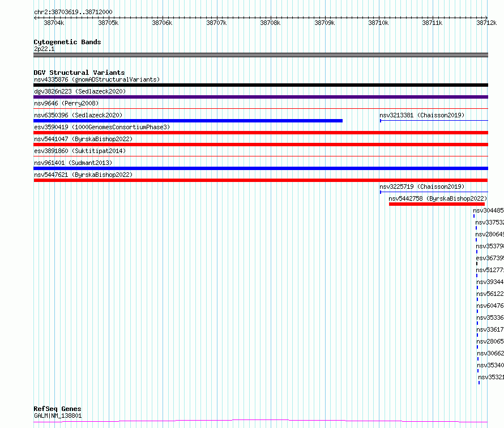The image size is (504, 428).
Task: Open variant nsv4335876 (gnomADStructuralVariants) label
Action: point(97,79)
